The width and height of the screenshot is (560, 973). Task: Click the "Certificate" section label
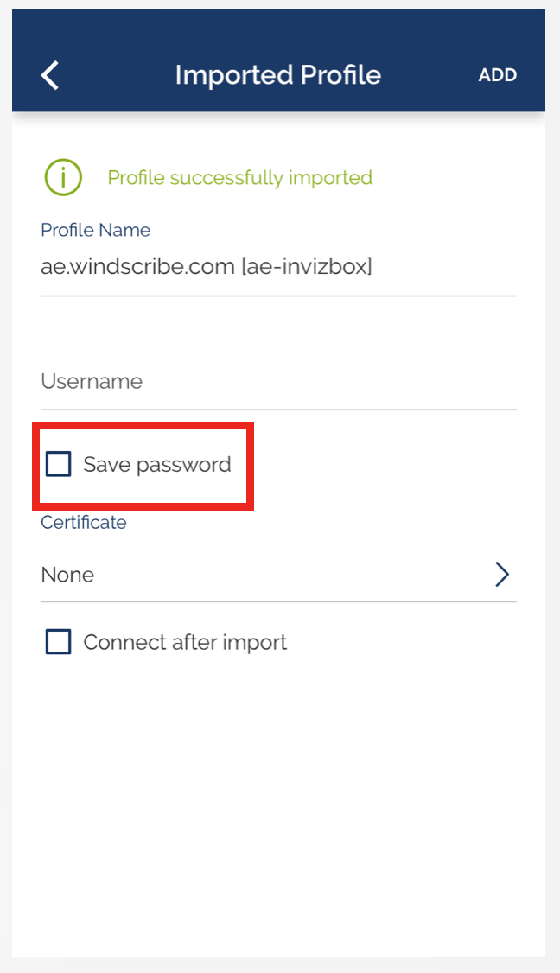[84, 522]
